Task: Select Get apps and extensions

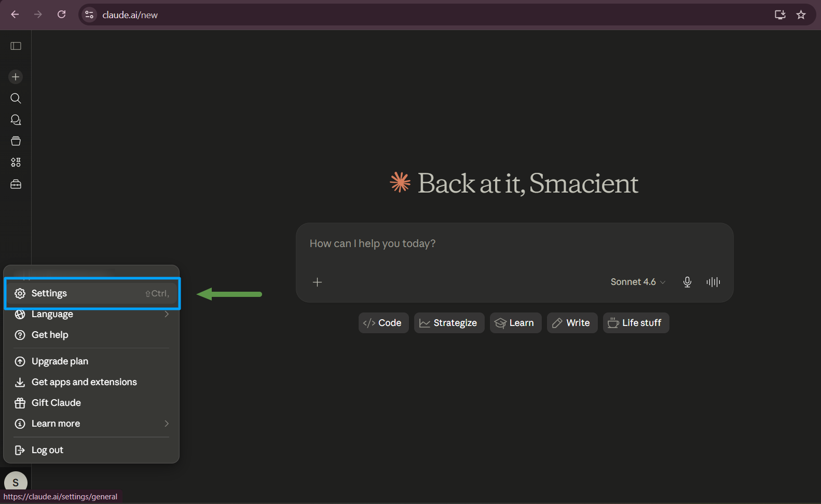Action: point(92,382)
